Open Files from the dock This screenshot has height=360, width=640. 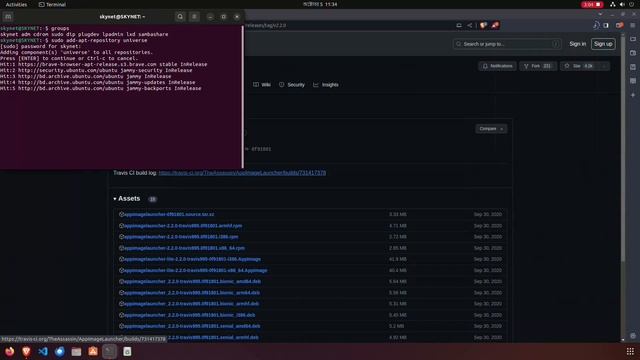click(x=76, y=351)
